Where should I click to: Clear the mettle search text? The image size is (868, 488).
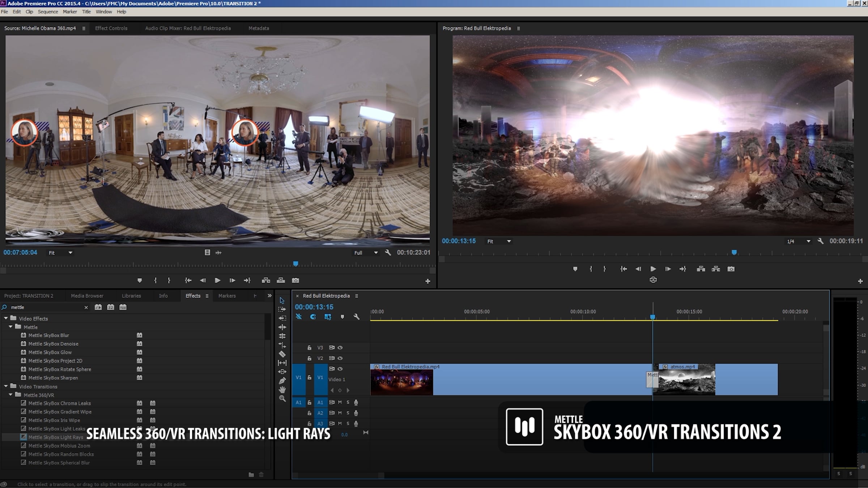(86, 307)
